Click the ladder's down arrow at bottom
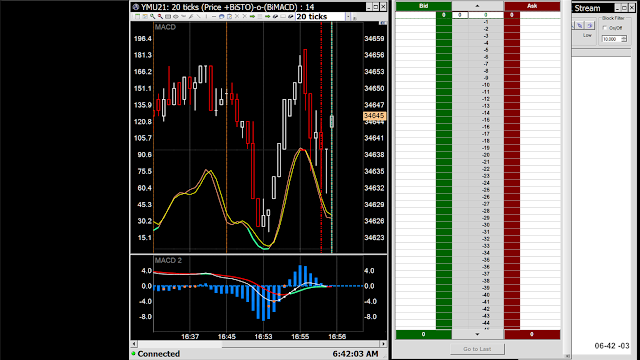The height and width of the screenshot is (360, 640). click(x=477, y=334)
